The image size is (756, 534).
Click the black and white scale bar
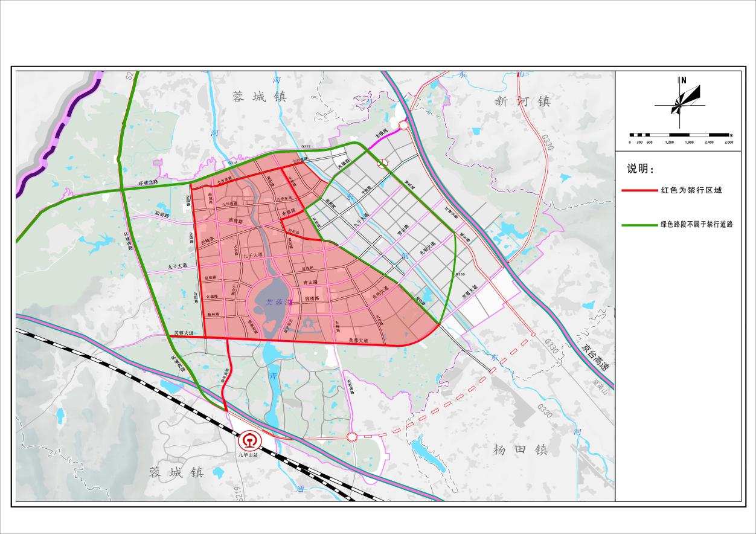click(x=679, y=135)
